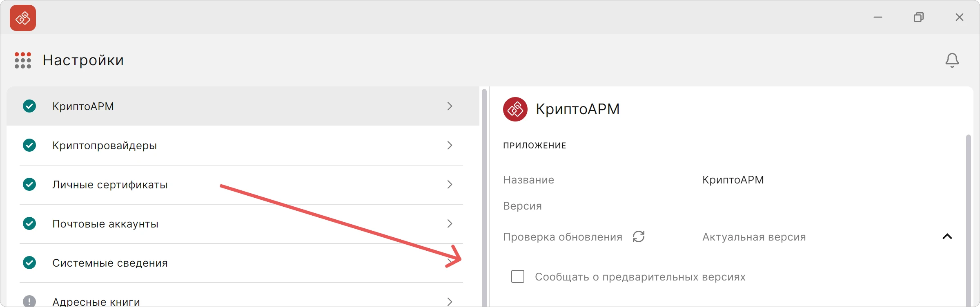Click green checkmark status next to КриптоАРМ

click(29, 106)
